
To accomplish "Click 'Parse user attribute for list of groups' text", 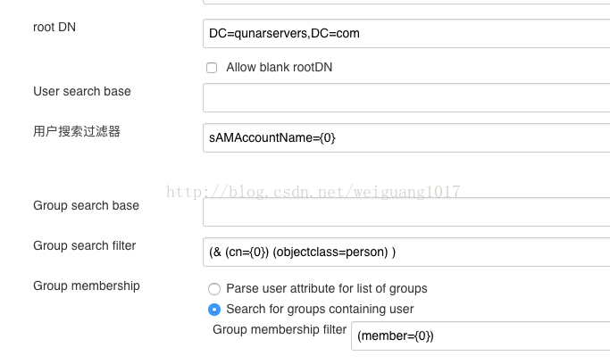I will click(x=327, y=289).
